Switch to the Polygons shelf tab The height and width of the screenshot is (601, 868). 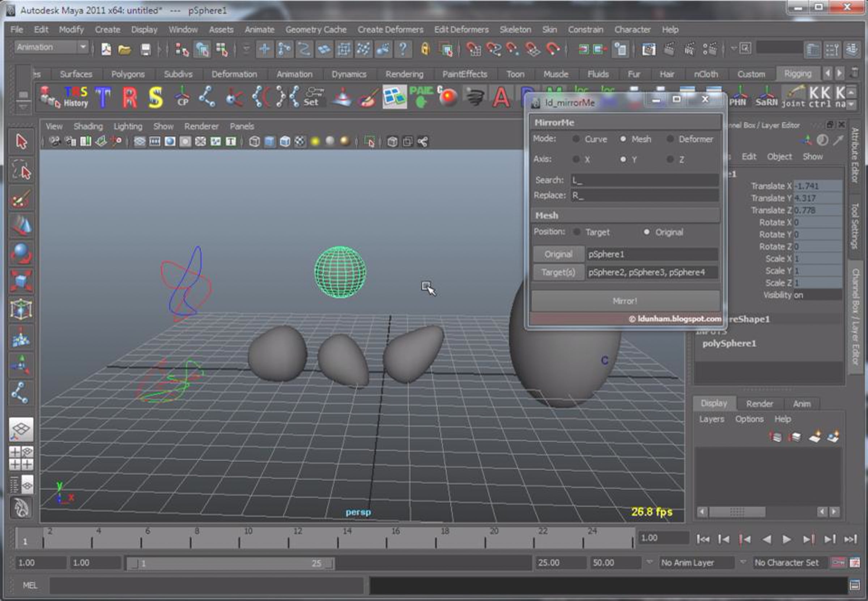pyautogui.click(x=128, y=74)
